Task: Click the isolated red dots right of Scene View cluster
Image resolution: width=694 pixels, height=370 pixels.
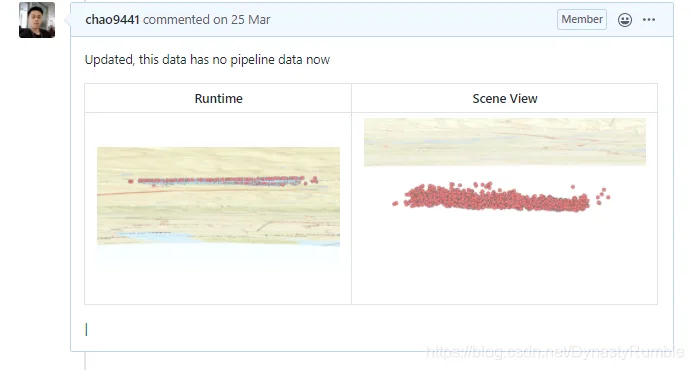Action: coord(603,195)
